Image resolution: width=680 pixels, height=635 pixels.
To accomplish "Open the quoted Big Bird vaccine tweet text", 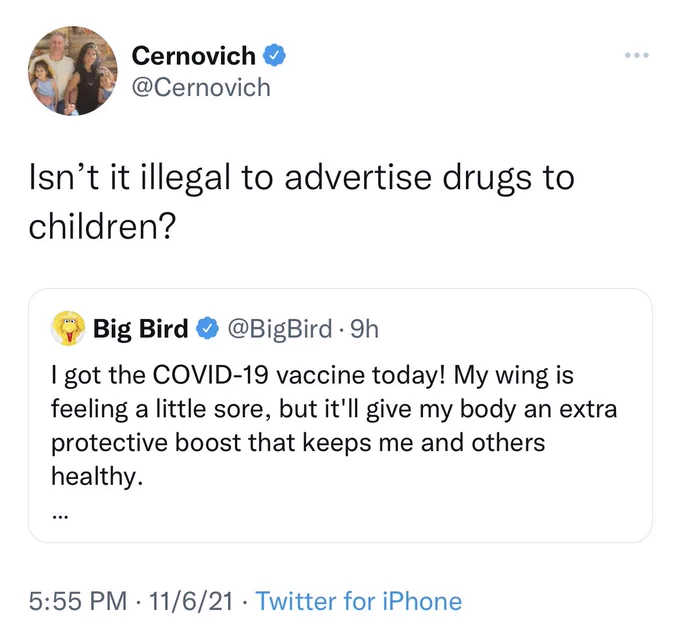I will pos(334,426).
